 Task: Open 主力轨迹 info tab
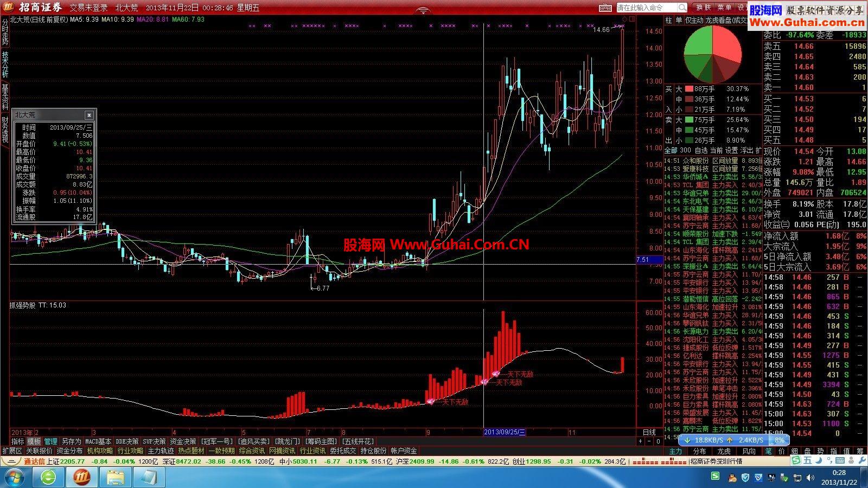click(161, 451)
